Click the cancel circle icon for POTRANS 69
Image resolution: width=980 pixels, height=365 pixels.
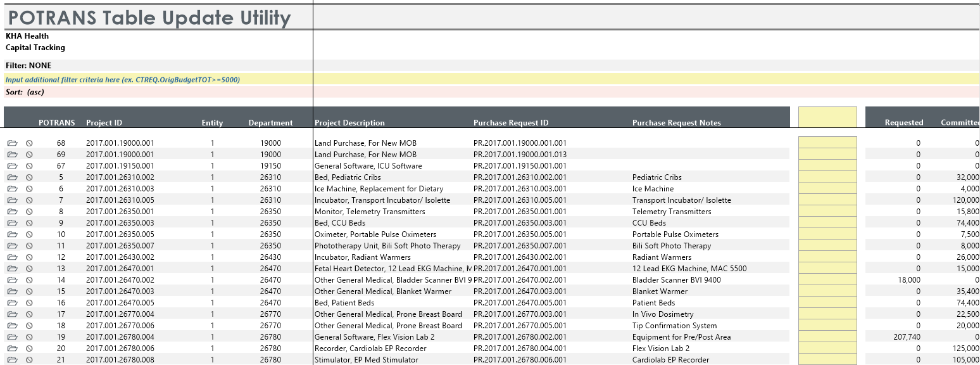coord(29,155)
